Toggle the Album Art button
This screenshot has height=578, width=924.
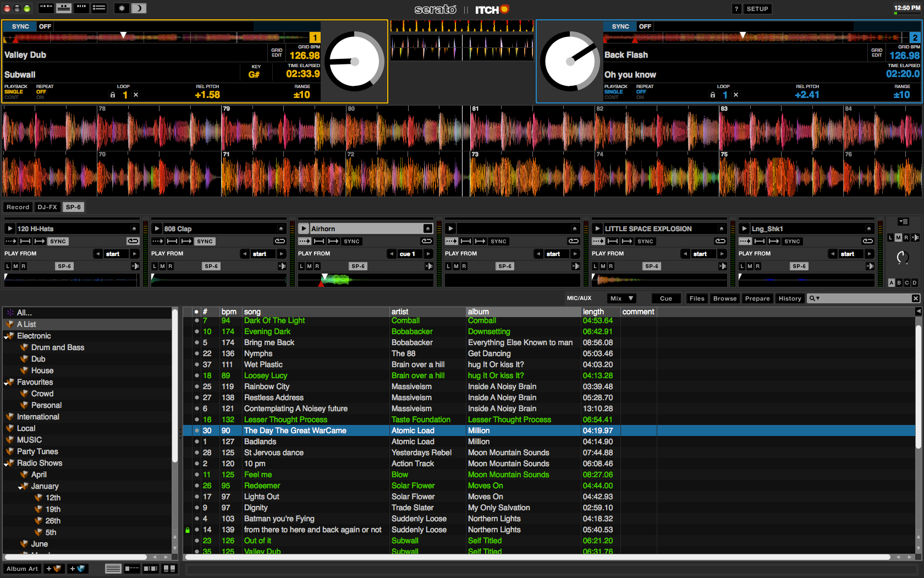coord(22,569)
